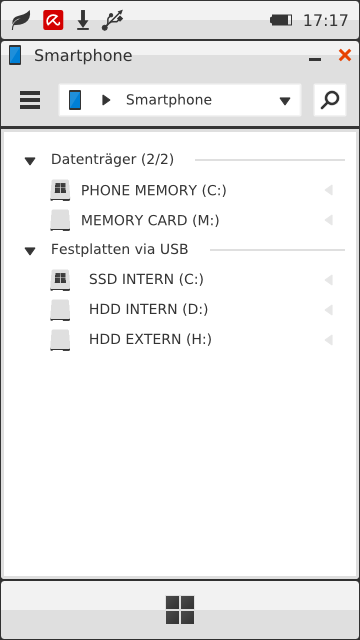Click the side arrow next to PHONE MEMORY
The width and height of the screenshot is (360, 640).
[329, 190]
